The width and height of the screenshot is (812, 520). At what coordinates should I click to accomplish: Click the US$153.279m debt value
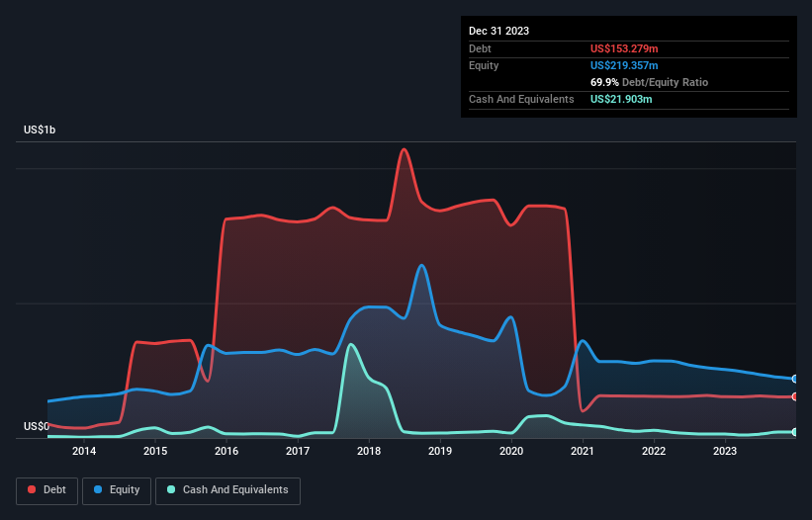pyautogui.click(x=624, y=48)
